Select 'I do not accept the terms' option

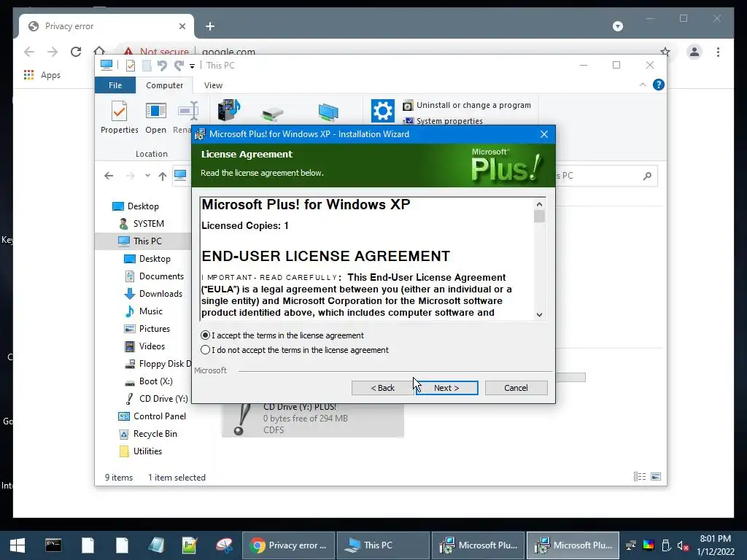(x=205, y=350)
